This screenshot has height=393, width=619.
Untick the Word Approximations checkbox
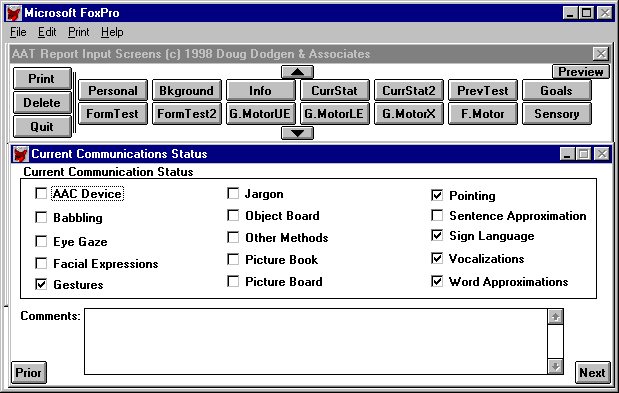pyautogui.click(x=437, y=281)
